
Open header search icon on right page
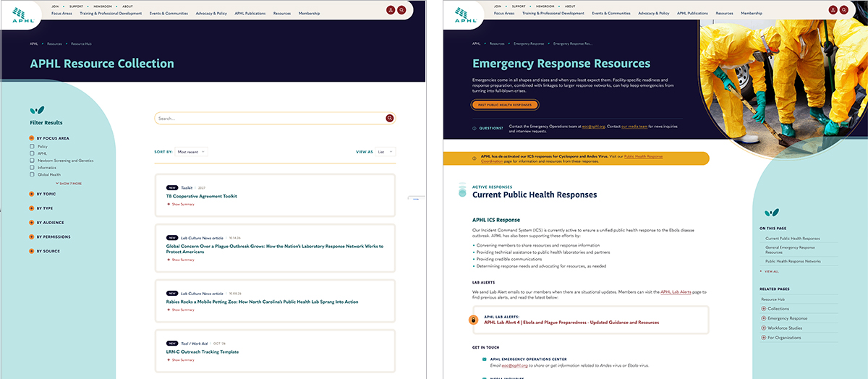[x=844, y=10]
